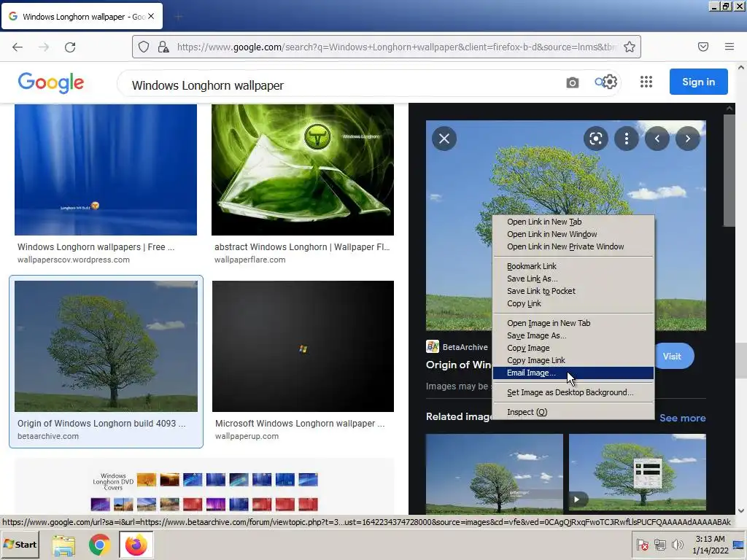Click the Visit button
The image size is (747, 560).
(x=674, y=356)
